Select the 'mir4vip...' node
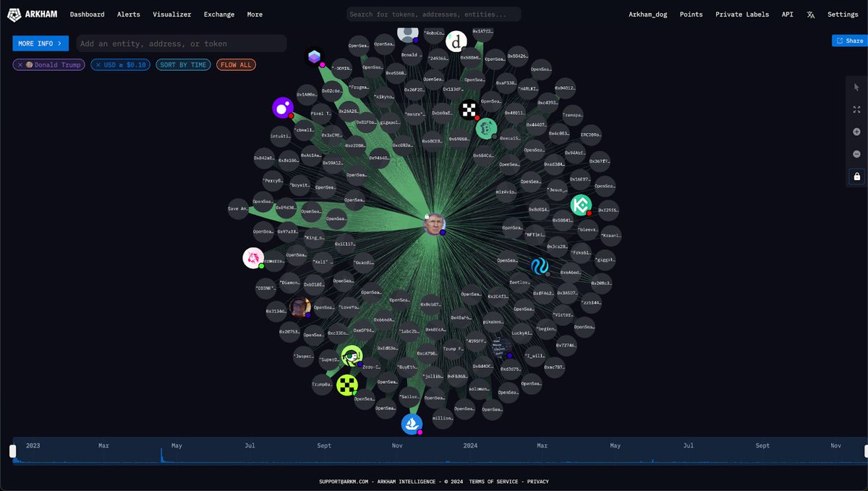Viewport: 868px width, 491px height. point(506,192)
